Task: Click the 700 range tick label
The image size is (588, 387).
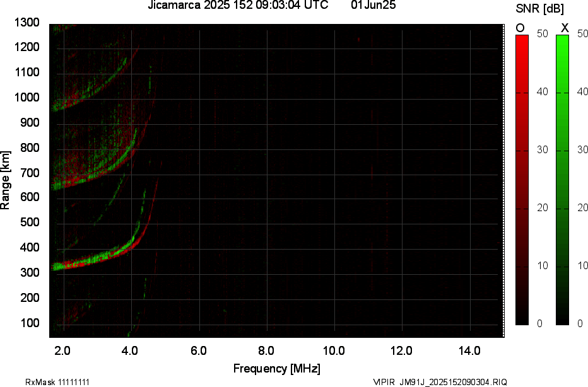Action: (x=30, y=173)
